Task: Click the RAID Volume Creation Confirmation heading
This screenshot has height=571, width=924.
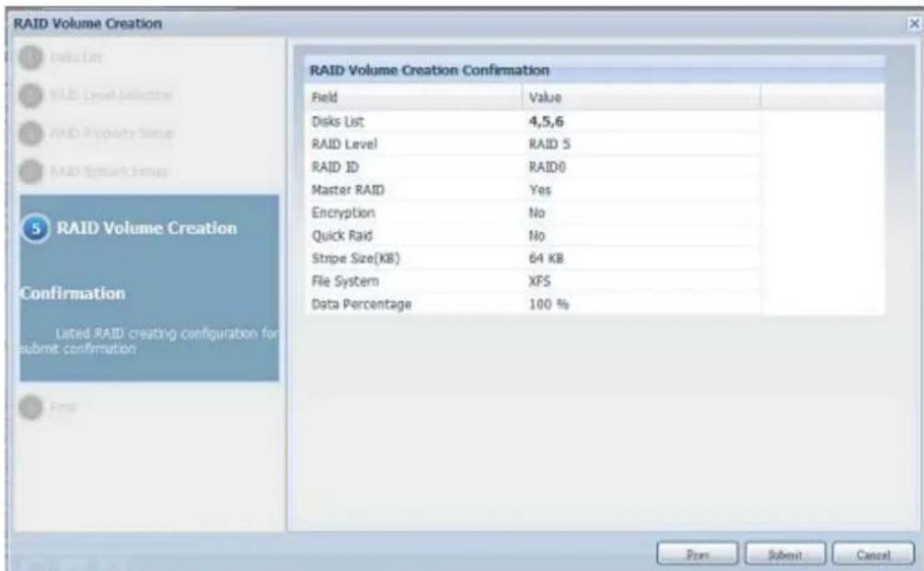Action: 430,70
